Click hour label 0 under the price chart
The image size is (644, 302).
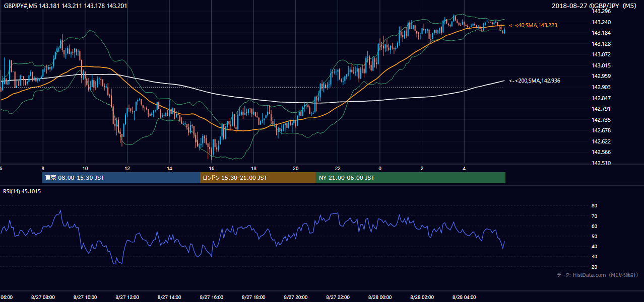pos(380,169)
